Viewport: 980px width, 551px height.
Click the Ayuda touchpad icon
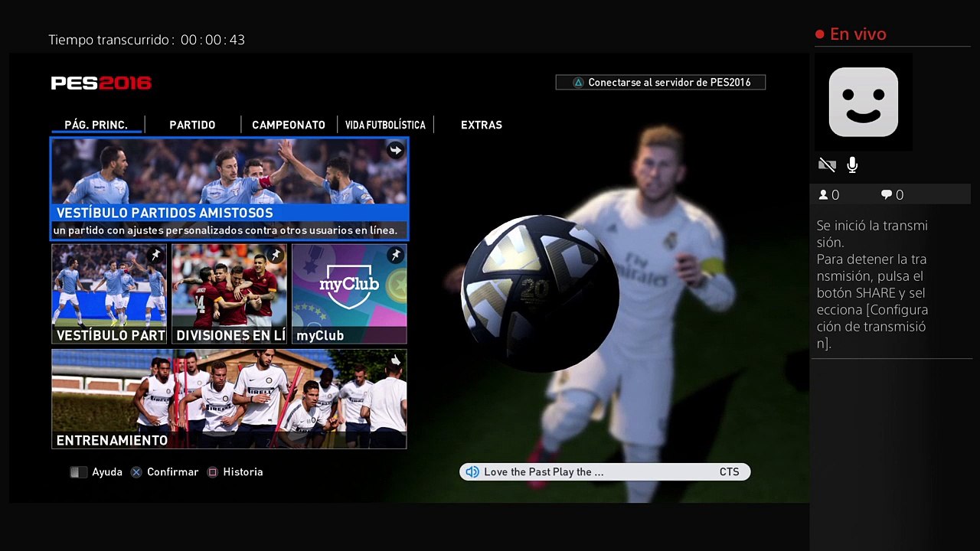pos(79,472)
